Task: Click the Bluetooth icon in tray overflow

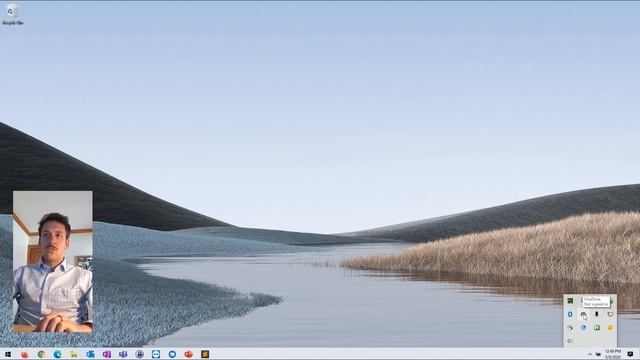Action: coord(570,314)
